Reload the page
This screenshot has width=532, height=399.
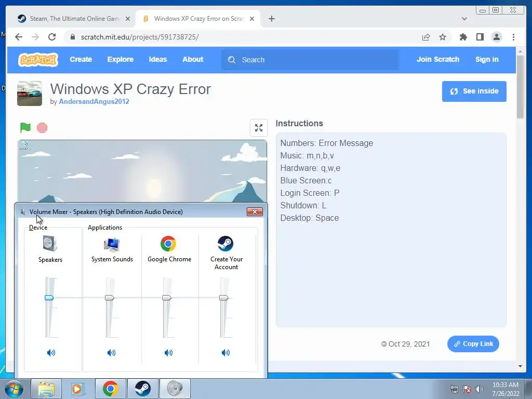coord(52,37)
